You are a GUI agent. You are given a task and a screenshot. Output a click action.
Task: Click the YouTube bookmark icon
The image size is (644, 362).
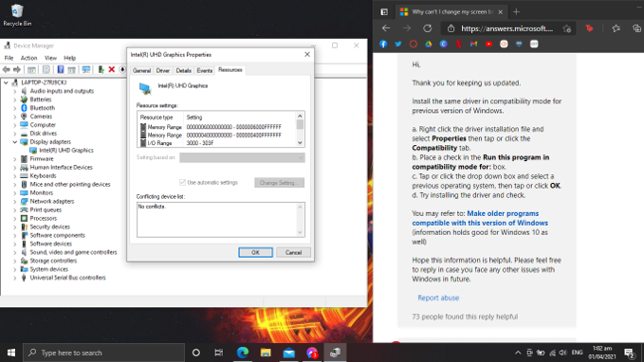click(x=488, y=44)
